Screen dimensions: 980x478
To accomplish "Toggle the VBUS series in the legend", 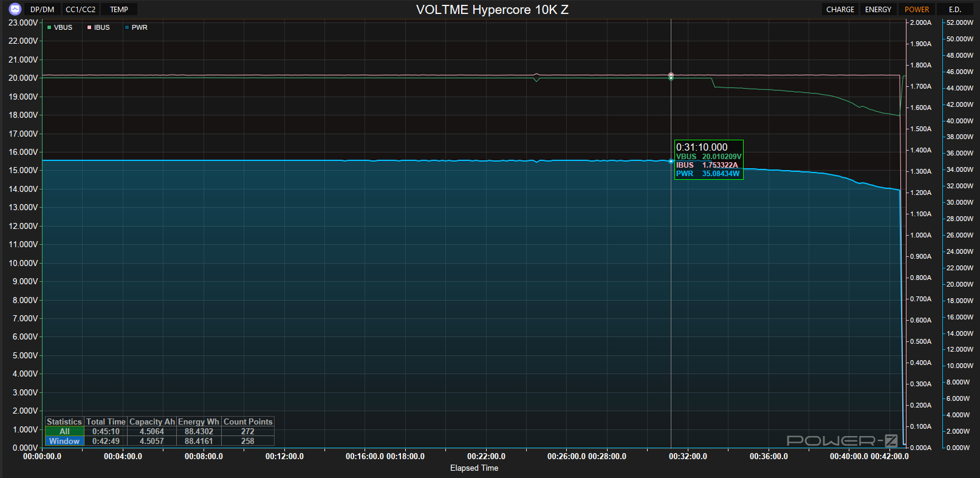I will [60, 27].
